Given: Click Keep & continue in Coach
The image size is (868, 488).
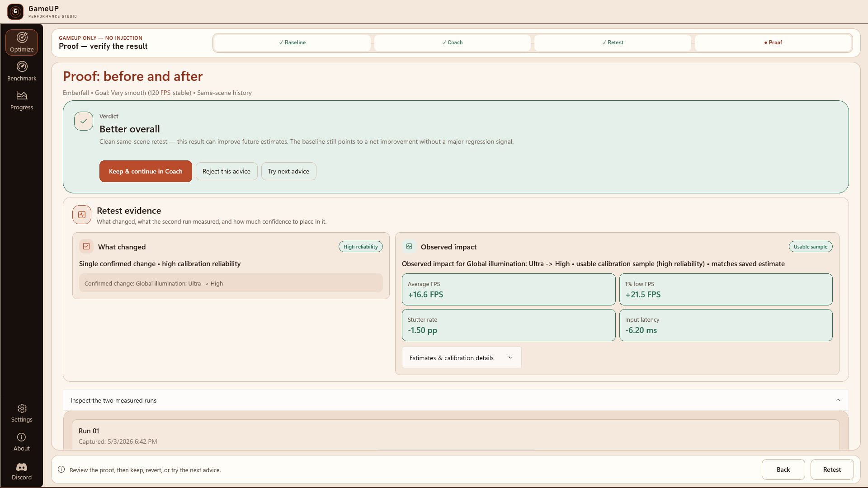Looking at the screenshot, I should tap(146, 171).
